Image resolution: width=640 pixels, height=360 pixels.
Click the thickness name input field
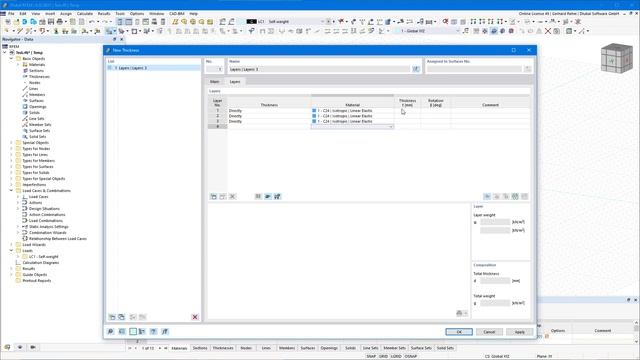pyautogui.click(x=319, y=69)
